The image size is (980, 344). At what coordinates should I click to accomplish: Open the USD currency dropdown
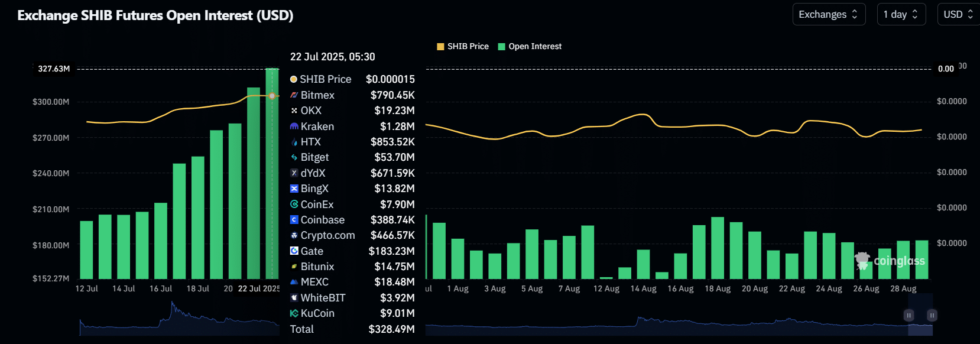958,15
